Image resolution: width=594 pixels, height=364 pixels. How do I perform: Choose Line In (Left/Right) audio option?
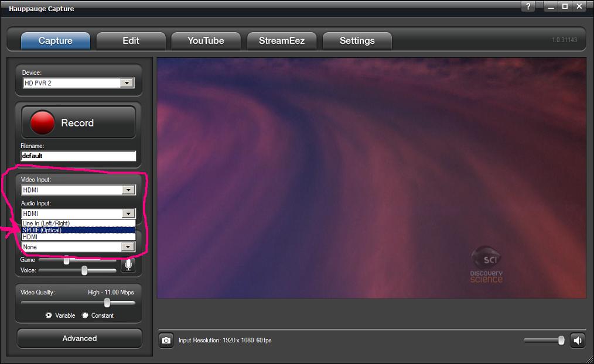coord(78,223)
